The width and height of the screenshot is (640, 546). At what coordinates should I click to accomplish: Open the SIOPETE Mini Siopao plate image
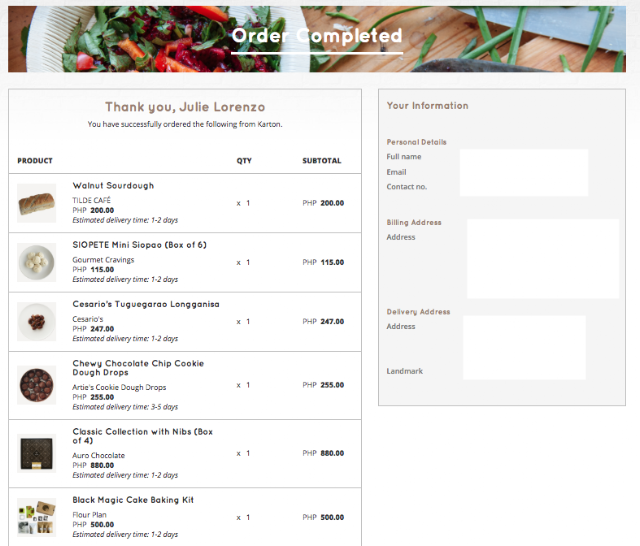pos(36,262)
